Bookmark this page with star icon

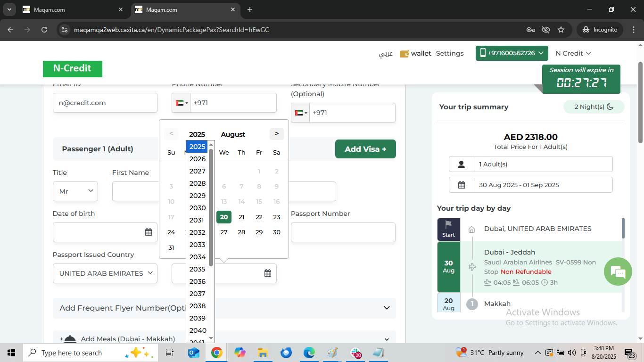561,30
